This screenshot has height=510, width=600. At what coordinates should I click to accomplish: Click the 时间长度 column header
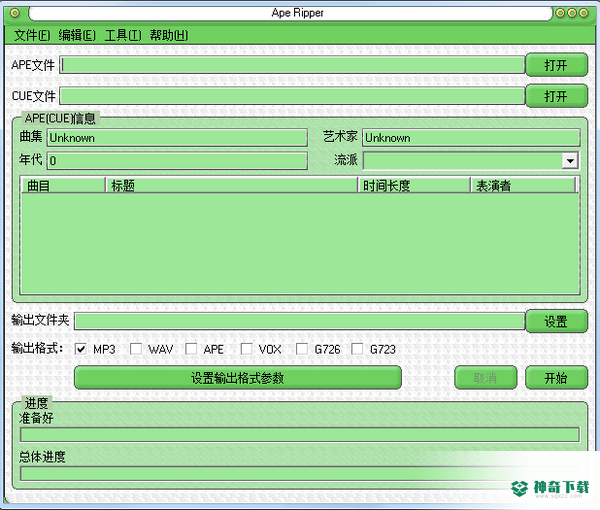(414, 186)
